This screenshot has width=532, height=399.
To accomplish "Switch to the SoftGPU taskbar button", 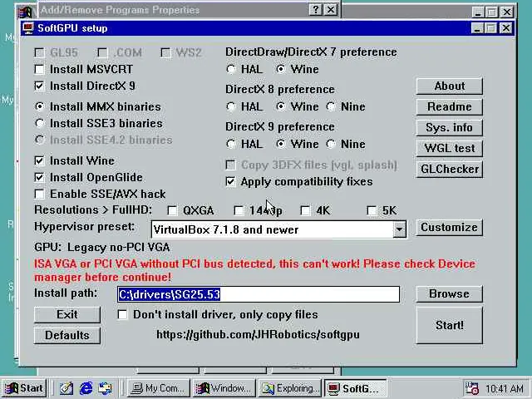I will (x=355, y=388).
